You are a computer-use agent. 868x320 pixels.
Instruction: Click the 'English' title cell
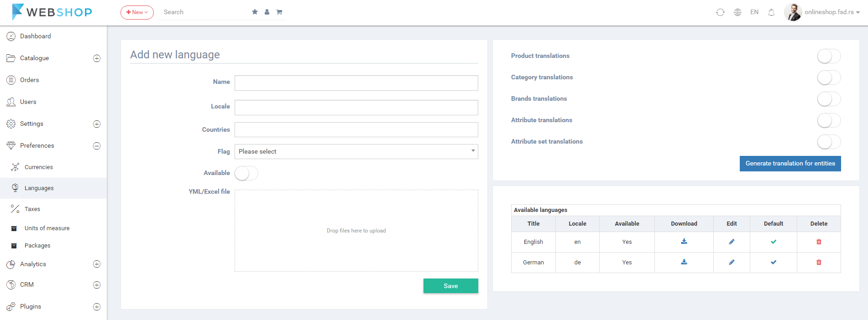(x=533, y=242)
